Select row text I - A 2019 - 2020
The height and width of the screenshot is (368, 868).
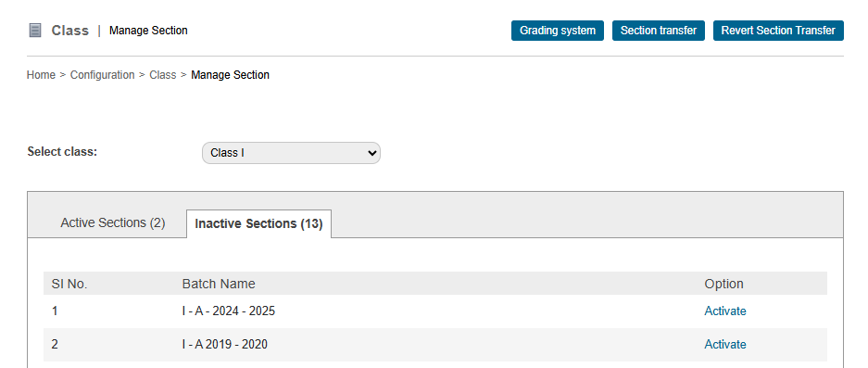click(225, 345)
